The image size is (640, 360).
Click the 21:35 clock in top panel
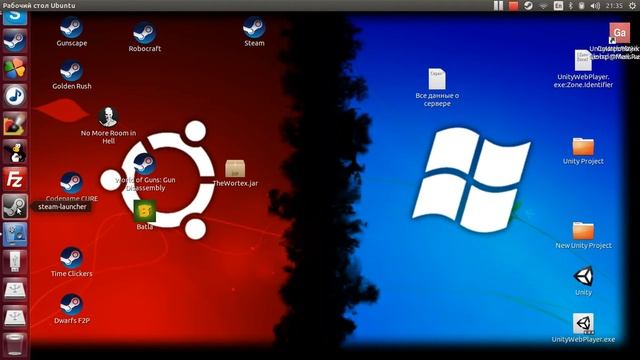[x=614, y=5]
